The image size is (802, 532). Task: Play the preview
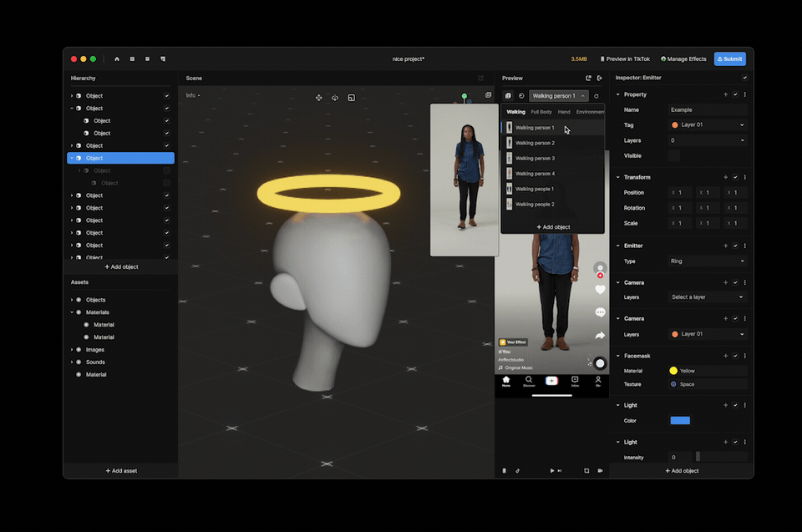click(x=552, y=471)
